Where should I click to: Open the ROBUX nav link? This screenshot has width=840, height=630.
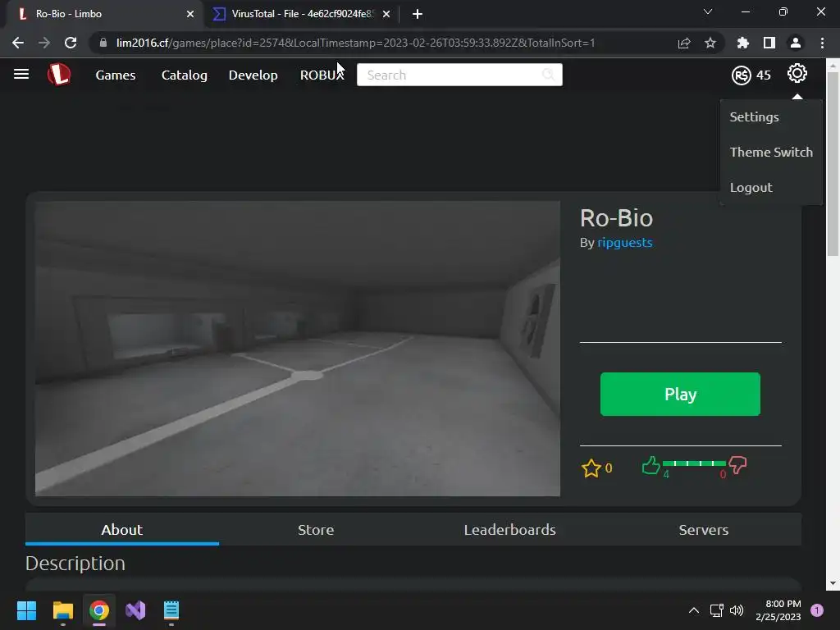point(322,75)
